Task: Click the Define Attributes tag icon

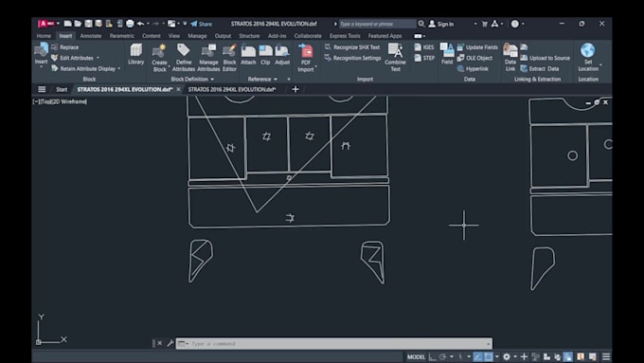Action: (183, 50)
